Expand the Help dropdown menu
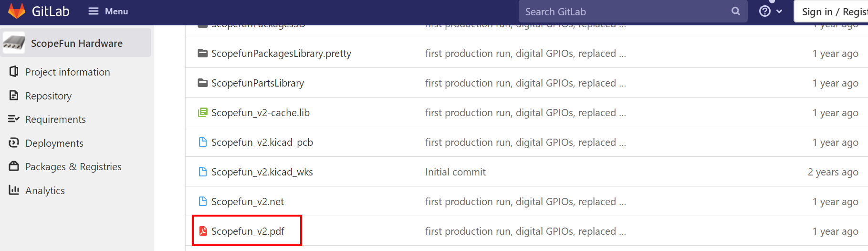 tap(770, 11)
